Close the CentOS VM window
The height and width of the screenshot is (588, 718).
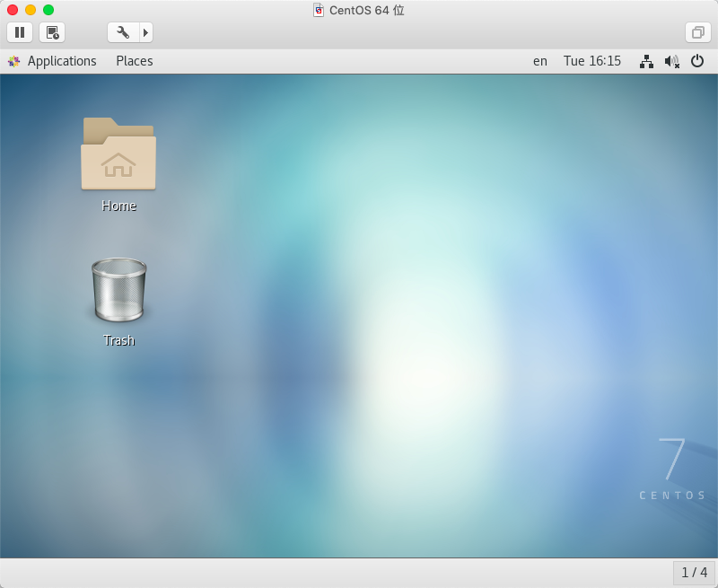point(13,10)
